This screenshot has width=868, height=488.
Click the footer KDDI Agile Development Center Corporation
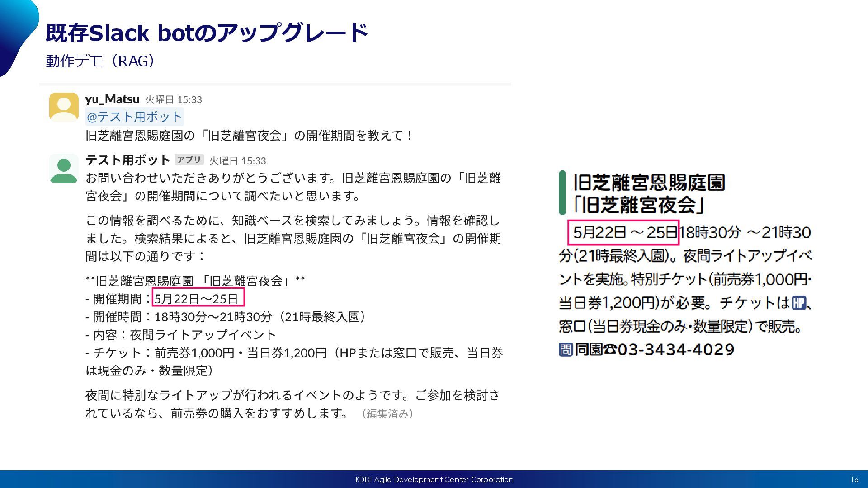tap(434, 479)
